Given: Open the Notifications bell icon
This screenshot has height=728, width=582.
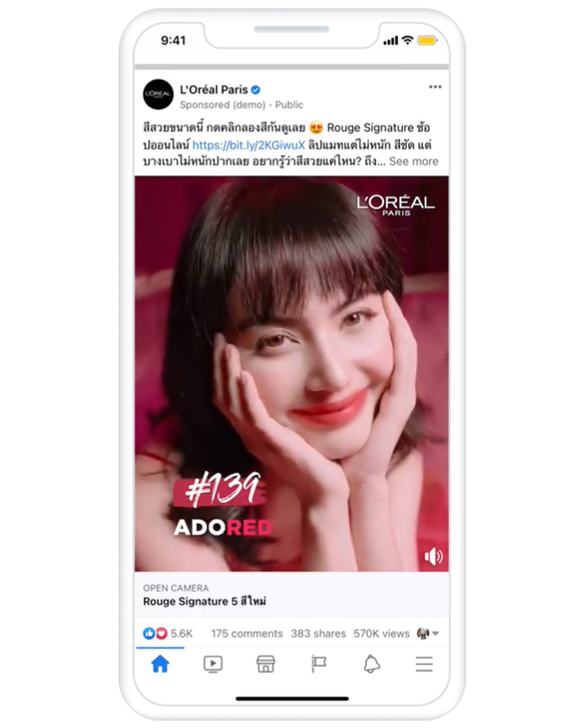Looking at the screenshot, I should pos(371,664).
